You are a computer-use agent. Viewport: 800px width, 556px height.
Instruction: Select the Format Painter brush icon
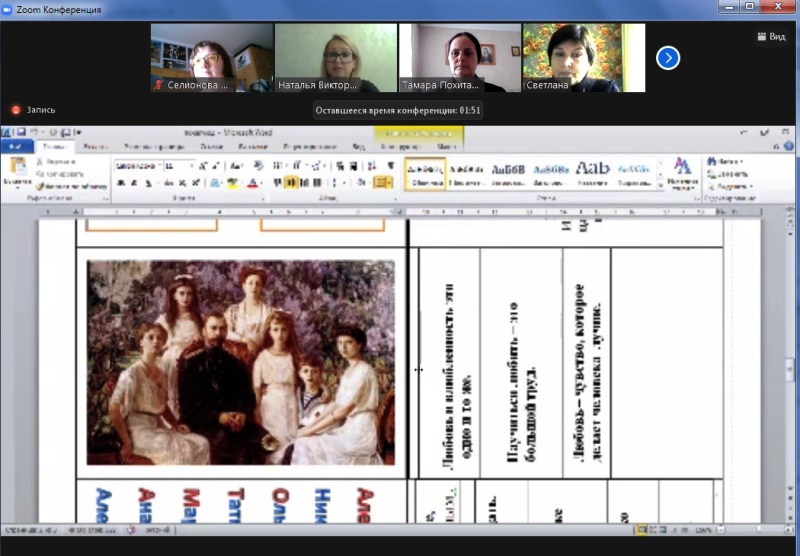click(x=40, y=186)
